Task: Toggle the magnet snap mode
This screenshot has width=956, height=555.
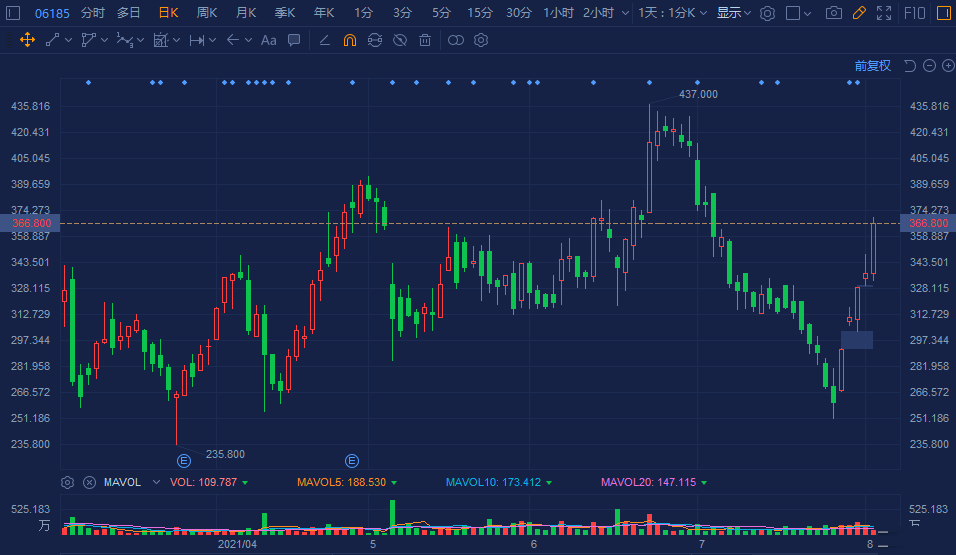Action: [x=350, y=40]
